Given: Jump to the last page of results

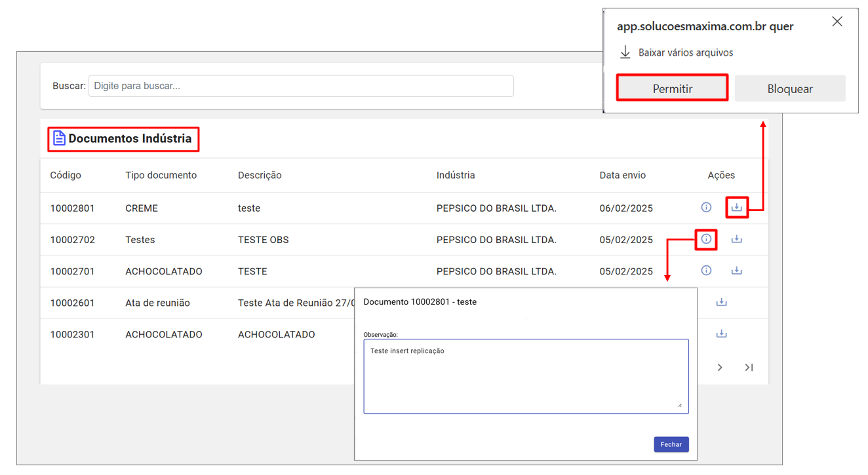Looking at the screenshot, I should tap(749, 368).
